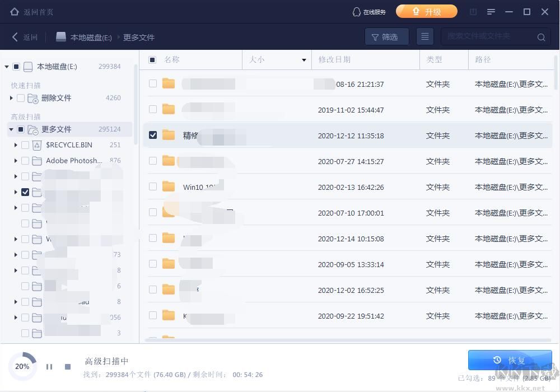
Task: Toggle the select-all checkbox in column header
Action: coord(153,59)
